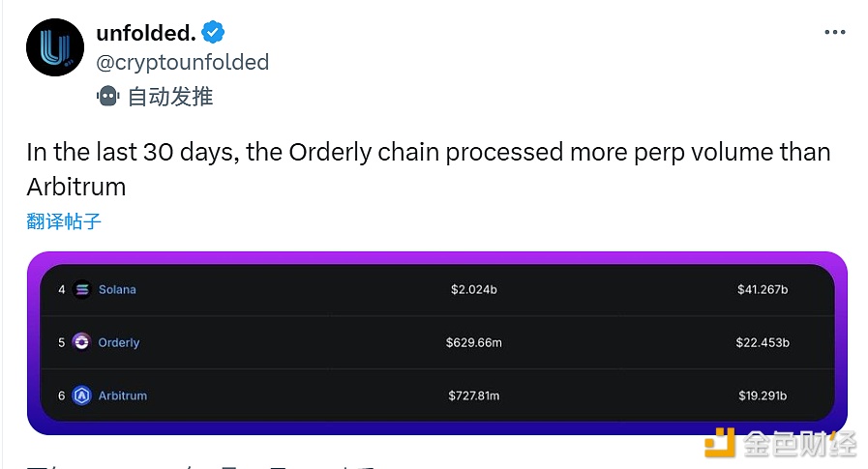
Task: Click the Solana logo icon
Action: click(81, 289)
